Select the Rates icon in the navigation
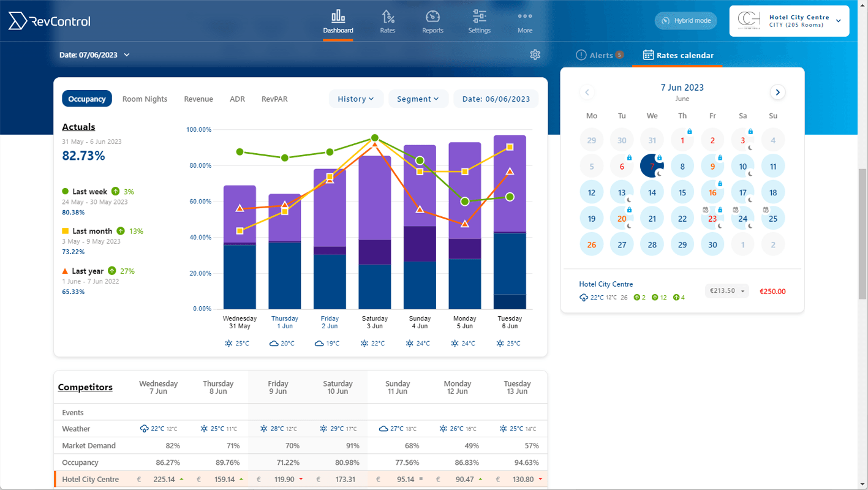The image size is (868, 490). (387, 17)
